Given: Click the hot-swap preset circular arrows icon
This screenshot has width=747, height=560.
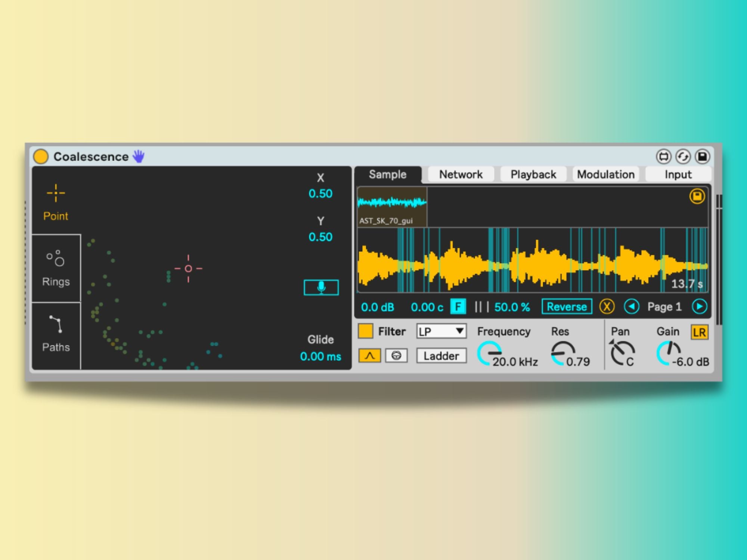Looking at the screenshot, I should coord(683,156).
